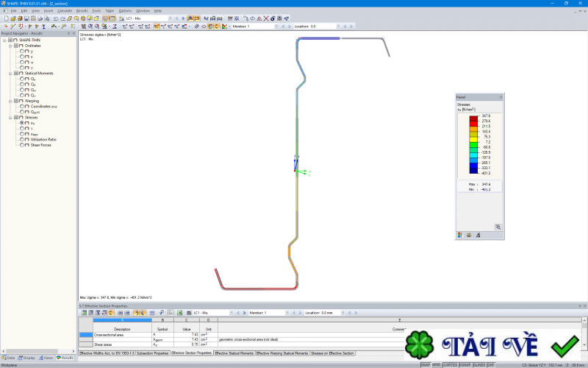
Task: Collapse the Statical Moments tree node
Action: tap(10, 73)
